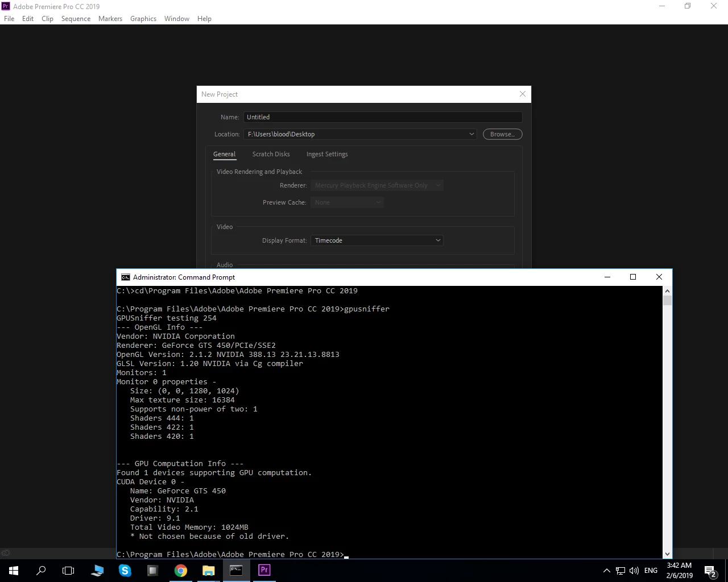Click 'Vendor: NVIDIA Corporation' line

pyautogui.click(x=176, y=336)
